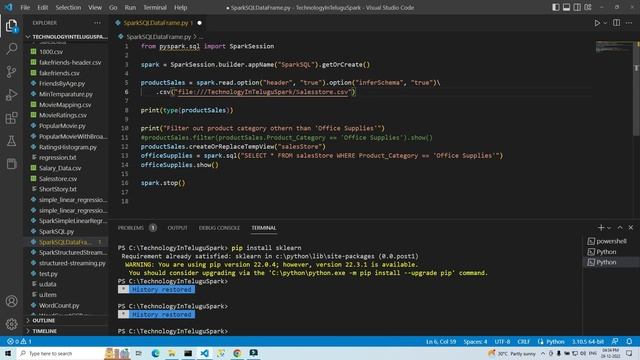Screen dimensions: 640x360
Task: Click Ln 6, Col 59 position indicator
Action: [x=441, y=342]
